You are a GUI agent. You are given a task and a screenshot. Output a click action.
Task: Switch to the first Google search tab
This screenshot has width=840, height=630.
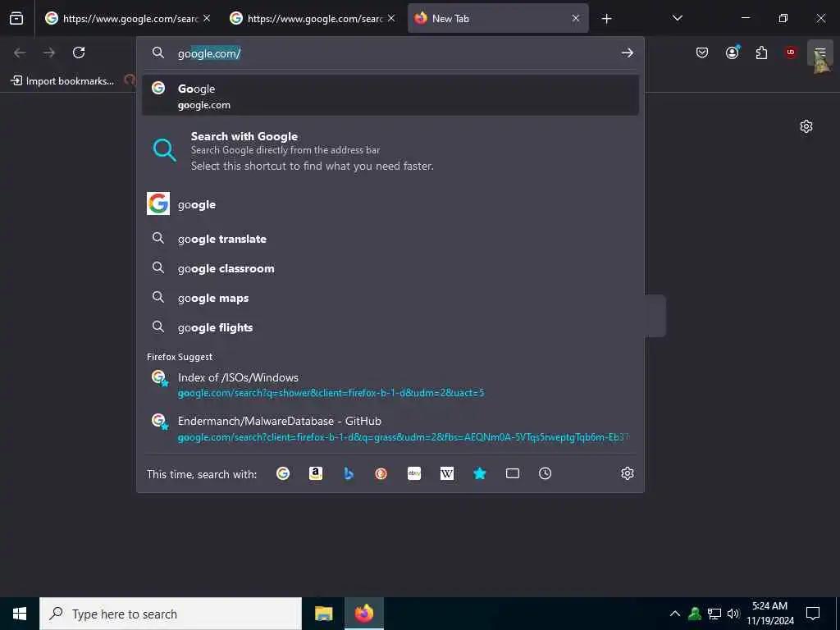128,18
